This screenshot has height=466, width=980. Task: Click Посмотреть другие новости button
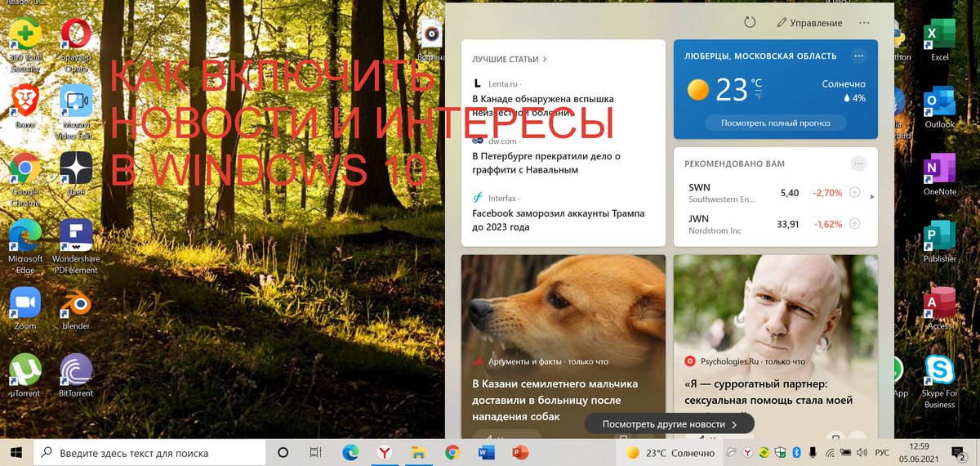click(x=670, y=424)
